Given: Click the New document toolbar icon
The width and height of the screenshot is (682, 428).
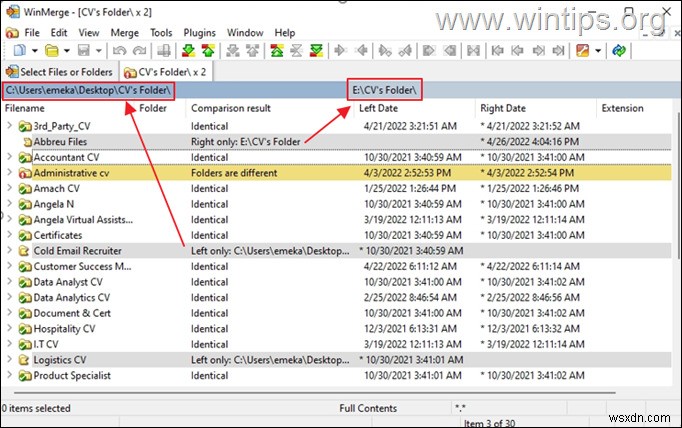Looking at the screenshot, I should (20, 51).
